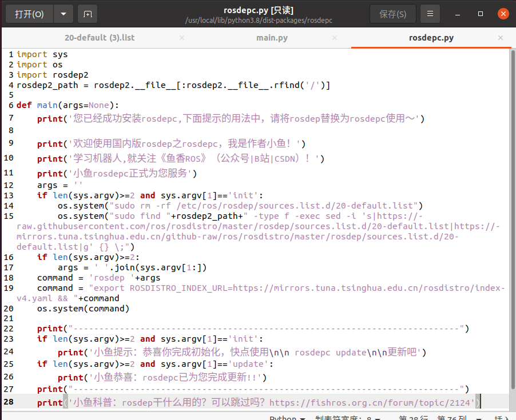Click the "command = 'rosdep '+args" line
The height and width of the screenshot is (420, 516).
tap(99, 278)
